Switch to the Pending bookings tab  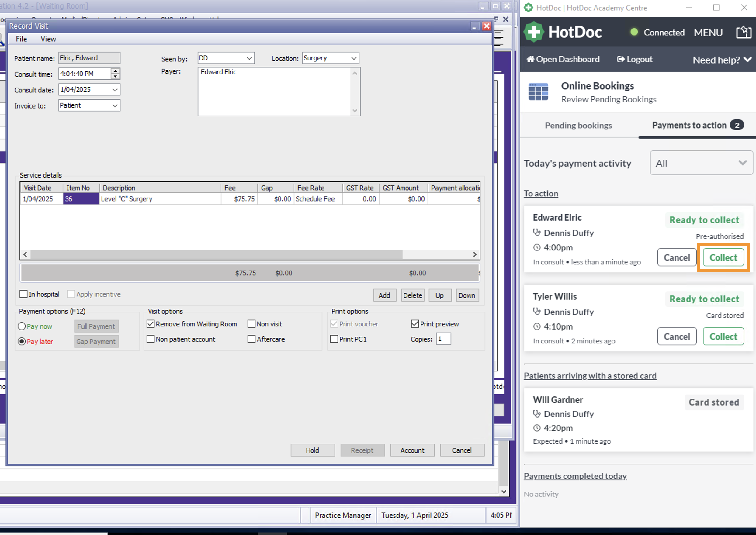tap(578, 125)
